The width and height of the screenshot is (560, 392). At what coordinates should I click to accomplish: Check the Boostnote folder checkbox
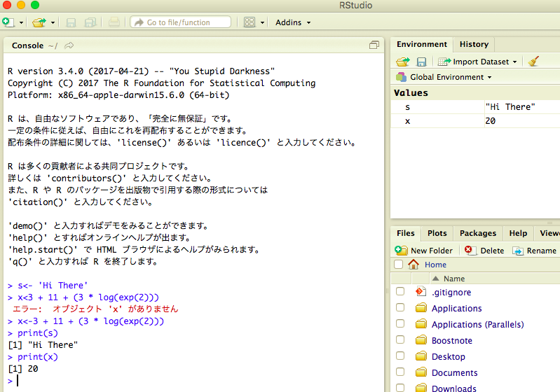click(400, 339)
